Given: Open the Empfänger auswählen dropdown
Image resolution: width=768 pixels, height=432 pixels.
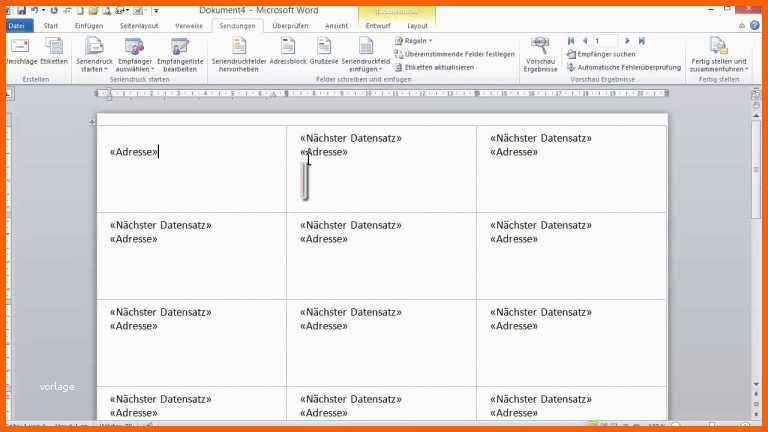Looking at the screenshot, I should point(135,55).
